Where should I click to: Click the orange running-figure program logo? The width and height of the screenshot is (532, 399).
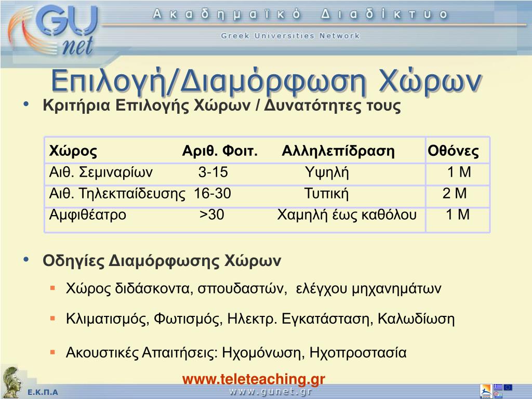[x=486, y=391]
